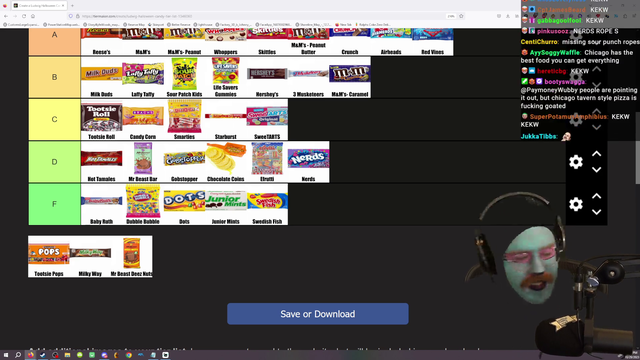640x360 pixels.
Task: Click the Save or Download button
Action: point(318,314)
